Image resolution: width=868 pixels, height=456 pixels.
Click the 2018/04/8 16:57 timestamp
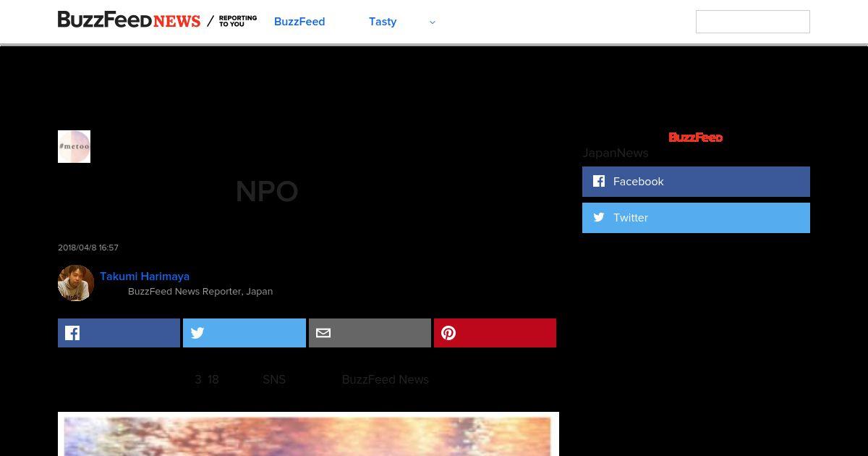click(x=88, y=248)
